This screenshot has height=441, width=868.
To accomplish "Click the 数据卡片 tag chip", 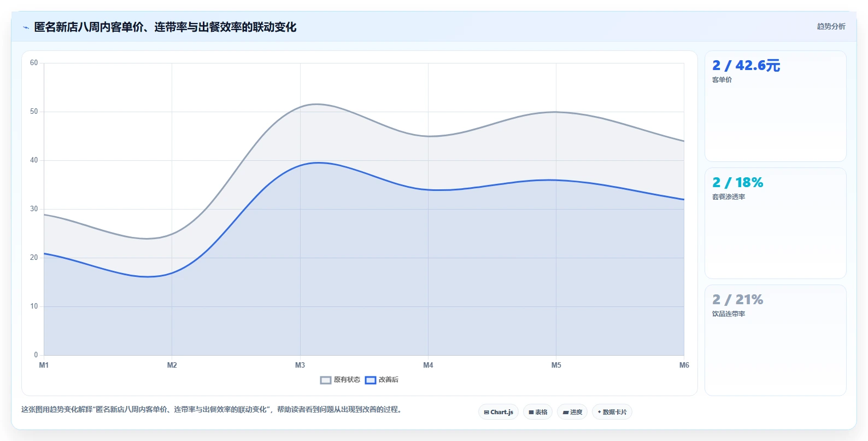I will 612,412.
